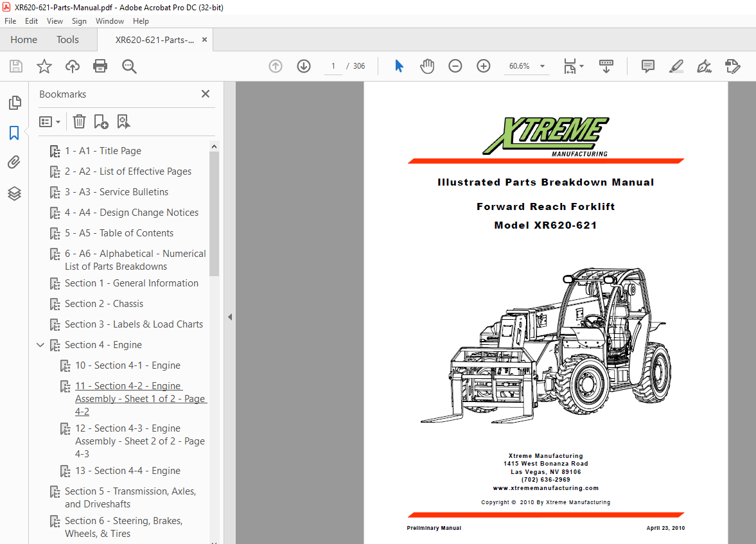Open Section 2 - Chassis bookmark
The image size is (756, 544).
tap(103, 304)
